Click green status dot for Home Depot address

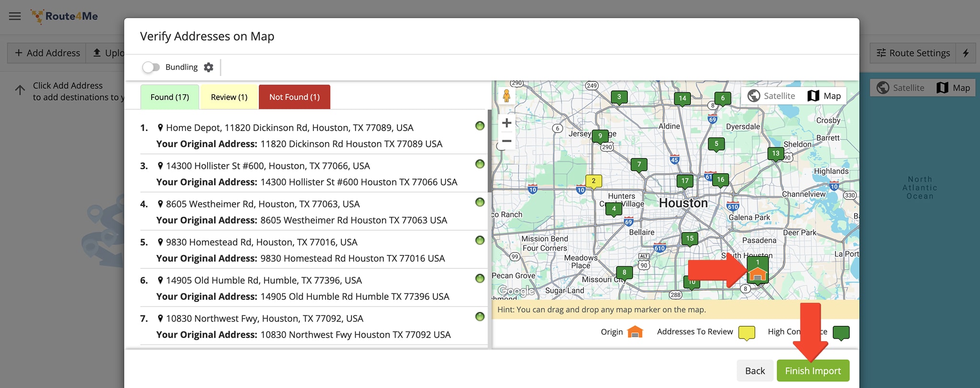point(479,126)
